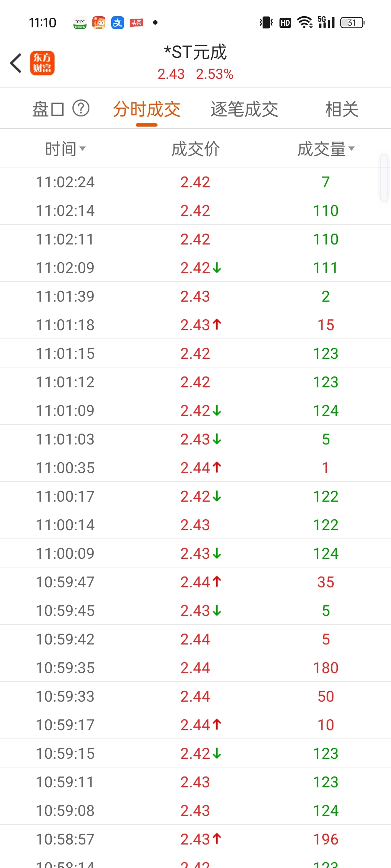Select the 分时成交 tab
391x868 pixels.
coord(147,109)
